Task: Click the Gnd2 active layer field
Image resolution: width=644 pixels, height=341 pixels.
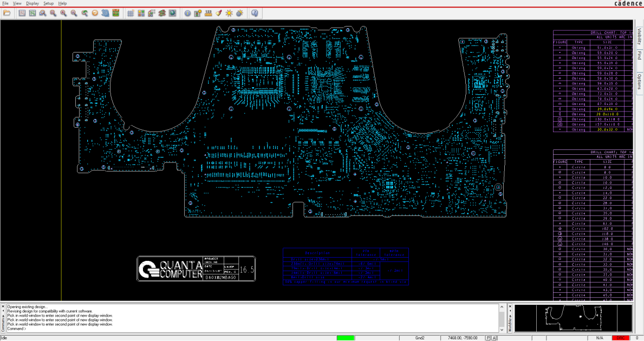Action: tap(420, 338)
